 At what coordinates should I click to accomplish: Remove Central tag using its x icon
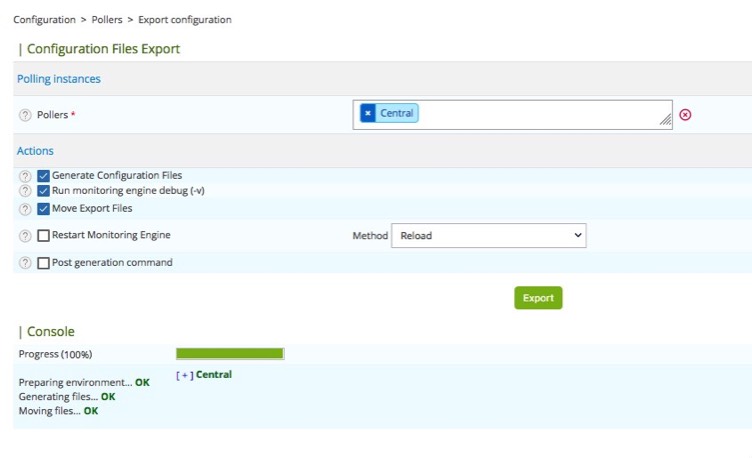(x=368, y=114)
